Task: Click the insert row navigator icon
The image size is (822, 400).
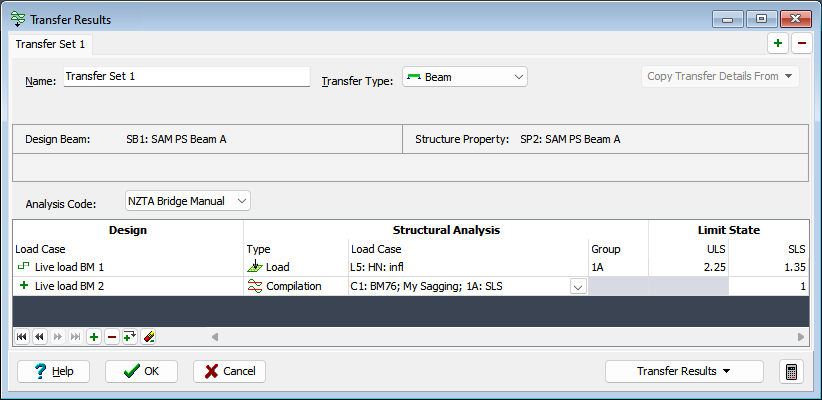Action: click(x=129, y=337)
